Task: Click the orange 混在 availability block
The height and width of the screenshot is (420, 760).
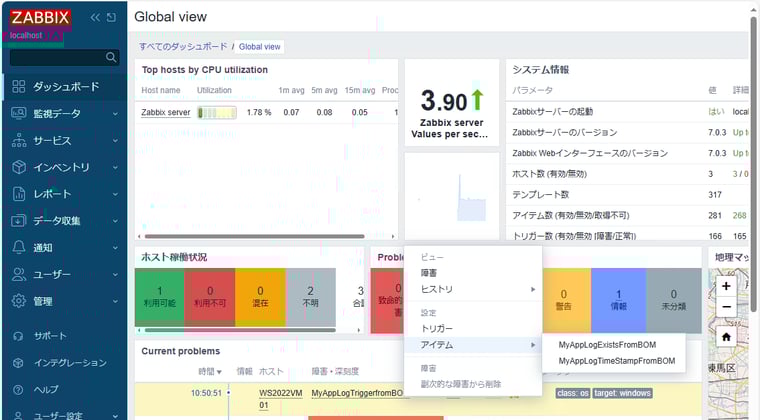Action: pos(260,297)
